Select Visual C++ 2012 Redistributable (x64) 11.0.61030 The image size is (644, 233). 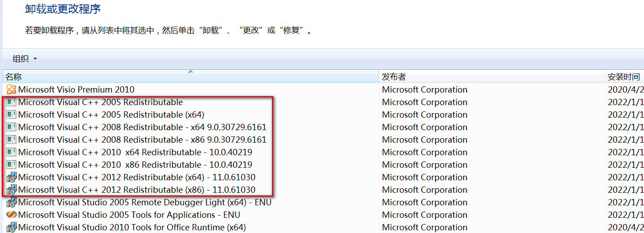pyautogui.click(x=137, y=177)
